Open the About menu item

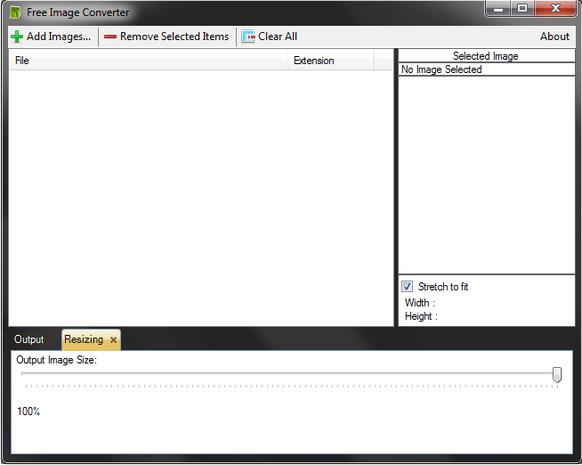(x=555, y=36)
